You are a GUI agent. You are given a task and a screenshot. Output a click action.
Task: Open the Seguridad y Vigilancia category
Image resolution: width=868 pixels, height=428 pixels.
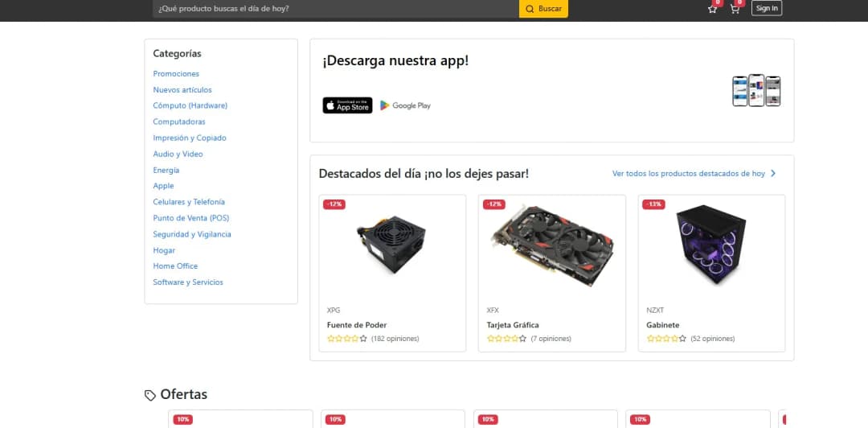(x=192, y=234)
